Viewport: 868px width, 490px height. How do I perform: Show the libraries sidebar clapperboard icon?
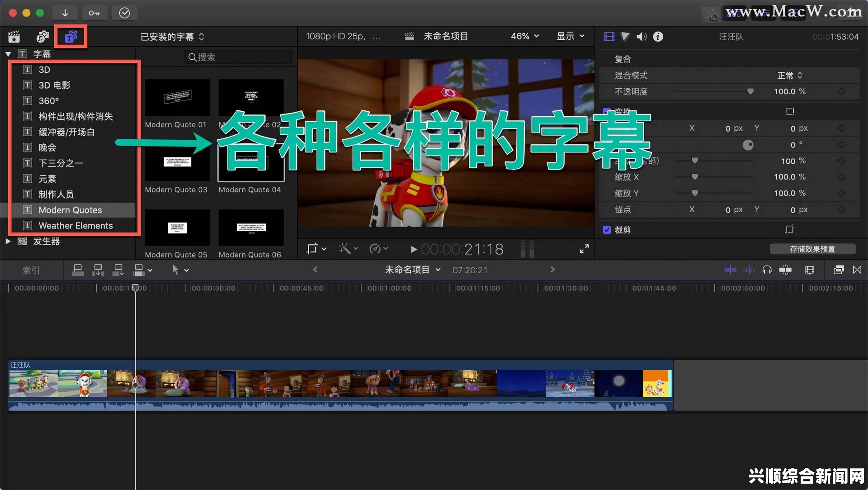(14, 37)
